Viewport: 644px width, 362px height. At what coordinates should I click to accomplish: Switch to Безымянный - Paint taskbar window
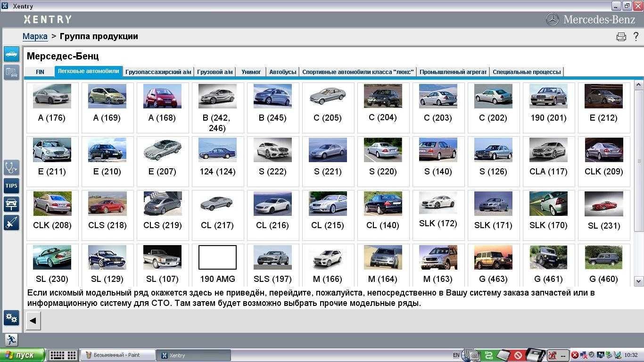click(x=118, y=355)
